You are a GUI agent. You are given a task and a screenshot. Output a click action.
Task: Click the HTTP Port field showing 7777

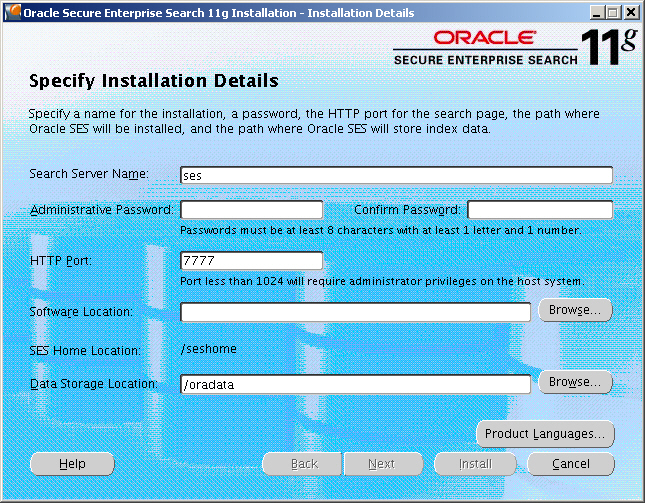click(252, 260)
